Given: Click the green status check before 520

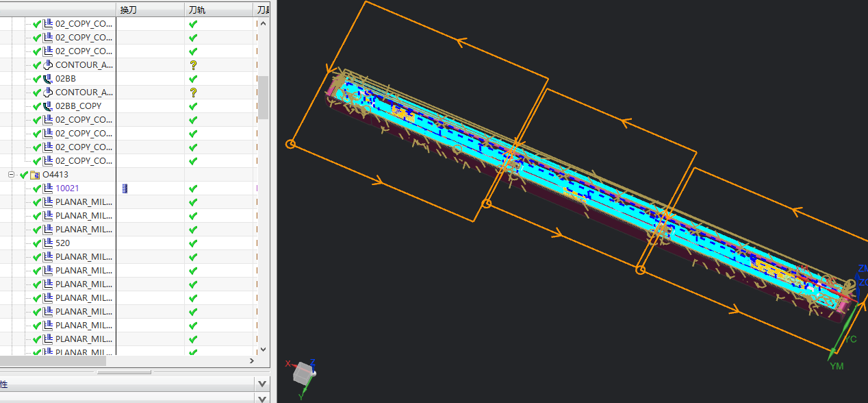Looking at the screenshot, I should (37, 243).
